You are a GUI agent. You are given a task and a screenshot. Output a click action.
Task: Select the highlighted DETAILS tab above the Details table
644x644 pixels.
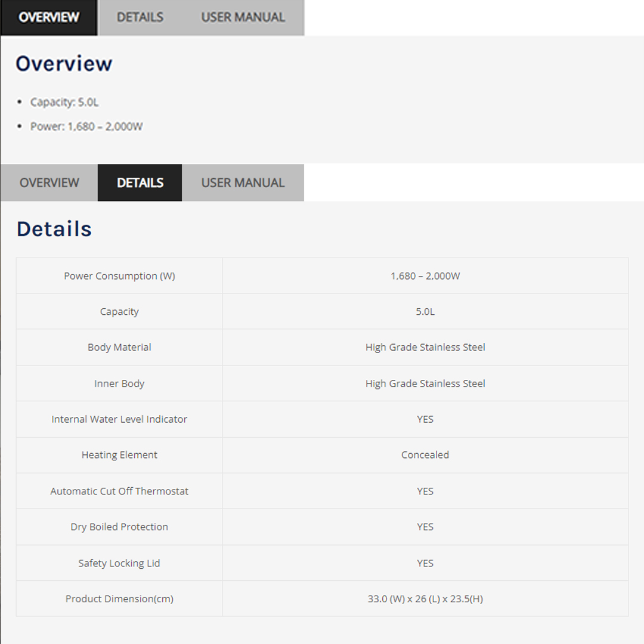[140, 182]
